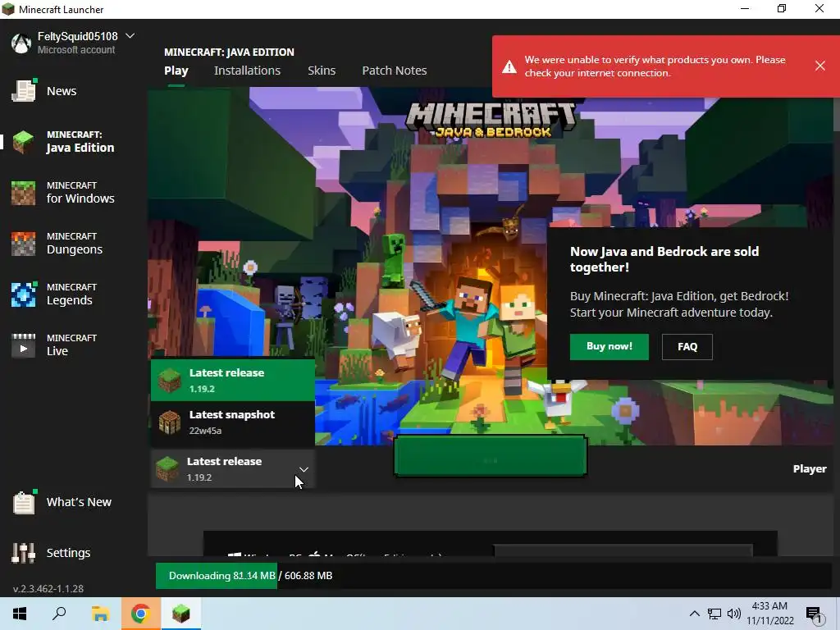Click the version number v.2.3.462-1.1.28
Image resolution: width=840 pixels, height=630 pixels.
48,588
